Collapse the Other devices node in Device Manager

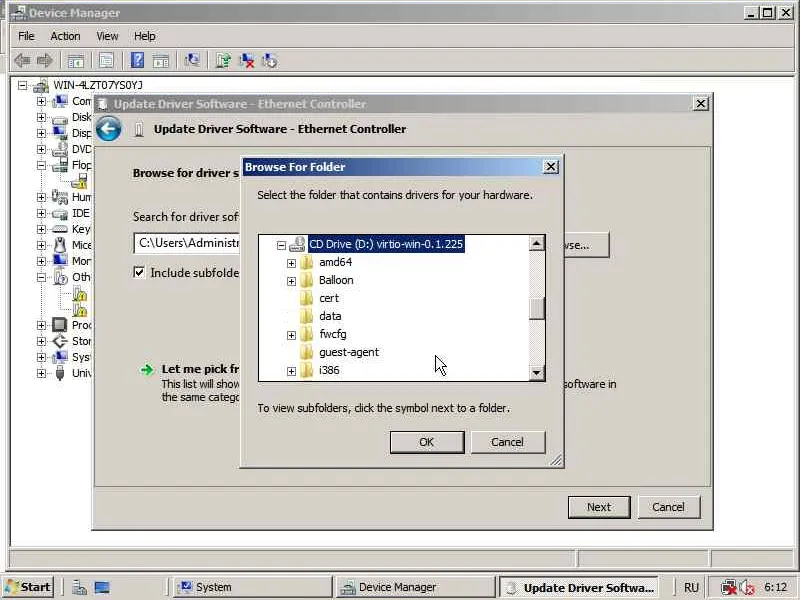pos(41,278)
